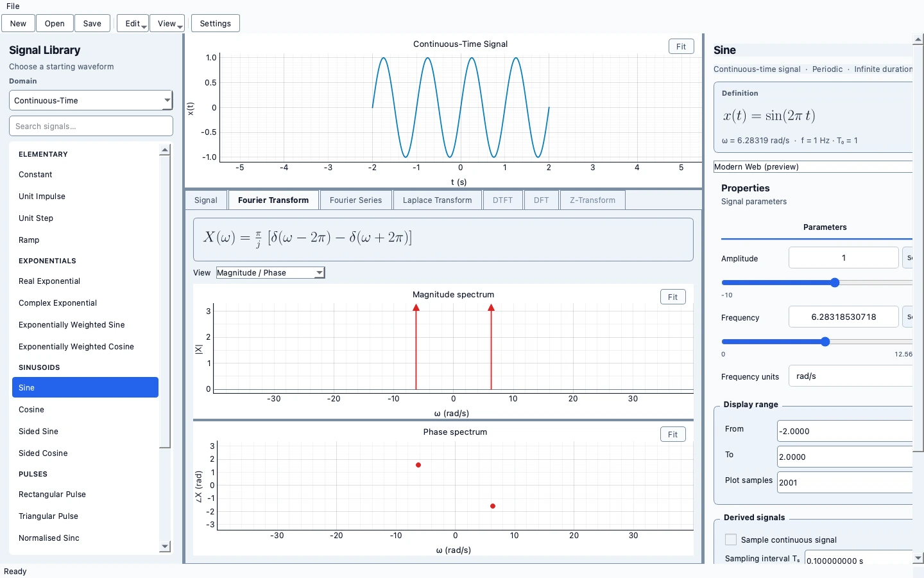The width and height of the screenshot is (924, 578).
Task: Click the display range From field
Action: 844,431
